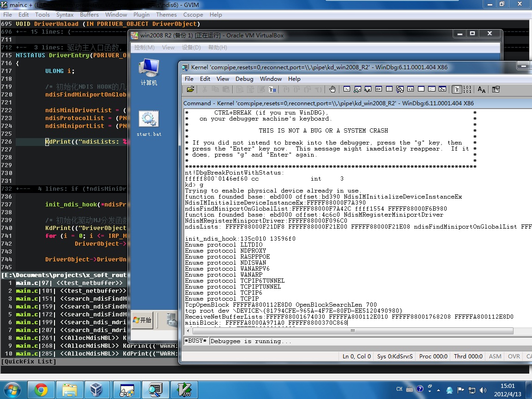Select the 计算机 desktop icon in VM
532x399 pixels.
[x=149, y=72]
